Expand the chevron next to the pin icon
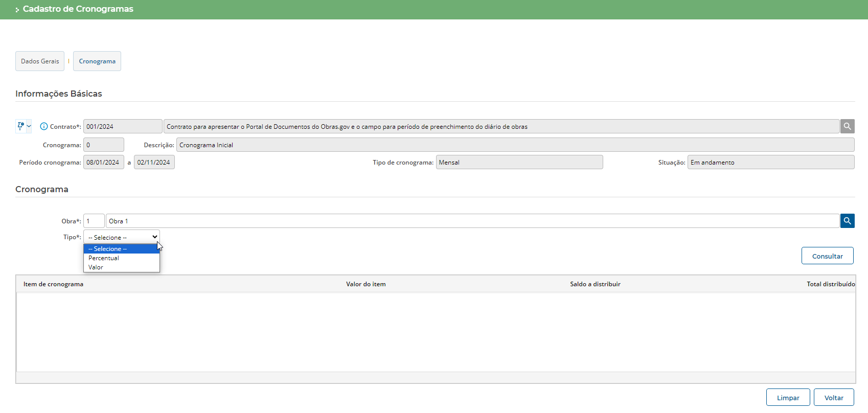868x413 pixels. (x=29, y=126)
